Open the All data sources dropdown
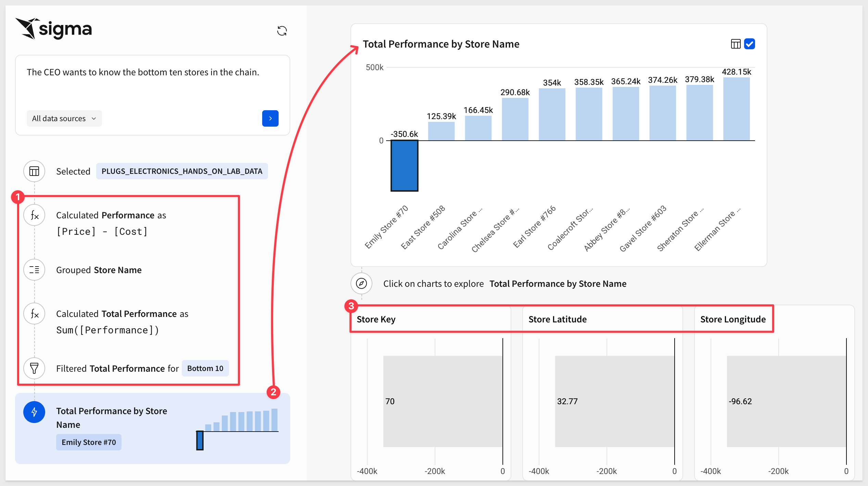 tap(64, 118)
